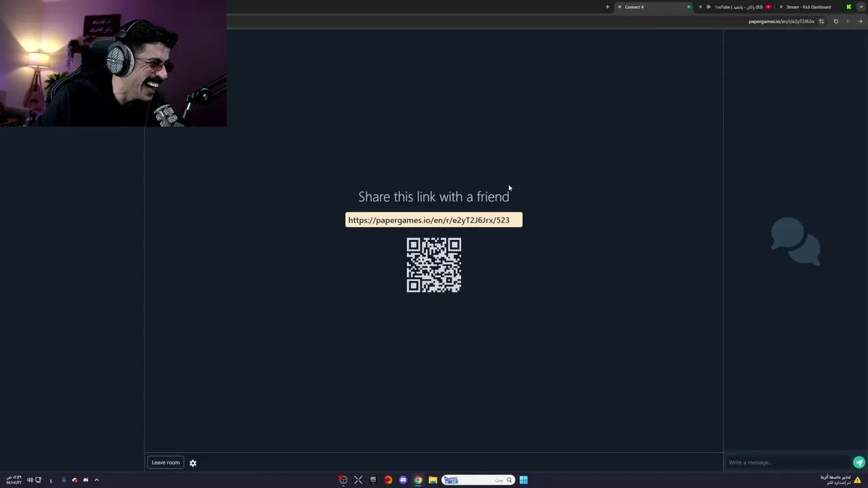Viewport: 868px width, 488px height.
Task: Open the Windows Start menu
Action: click(524, 480)
